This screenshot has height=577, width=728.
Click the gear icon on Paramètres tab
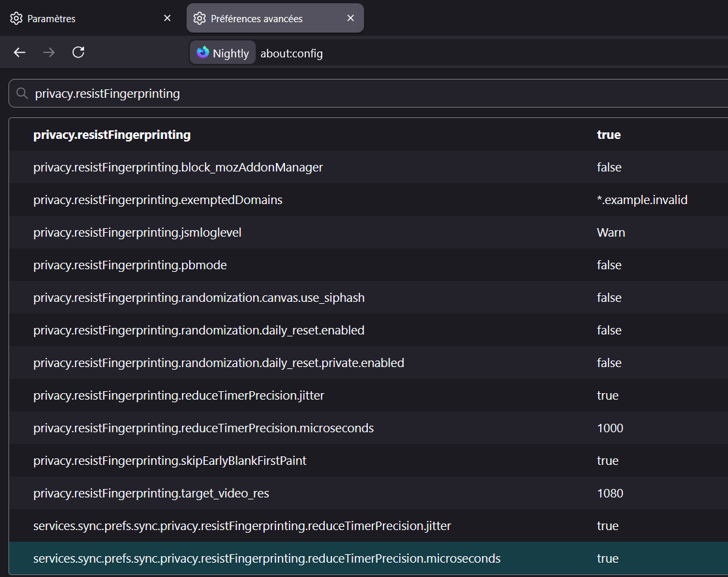pos(16,18)
